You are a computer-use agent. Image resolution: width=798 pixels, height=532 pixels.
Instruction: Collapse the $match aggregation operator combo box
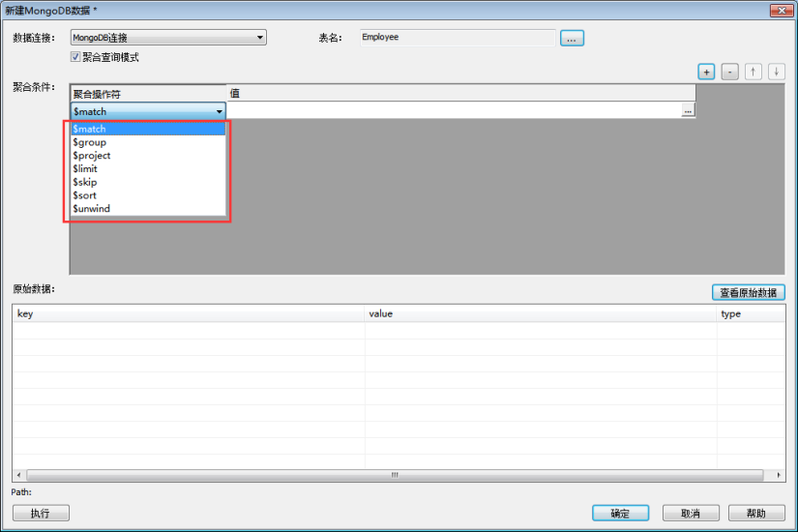tap(219, 111)
